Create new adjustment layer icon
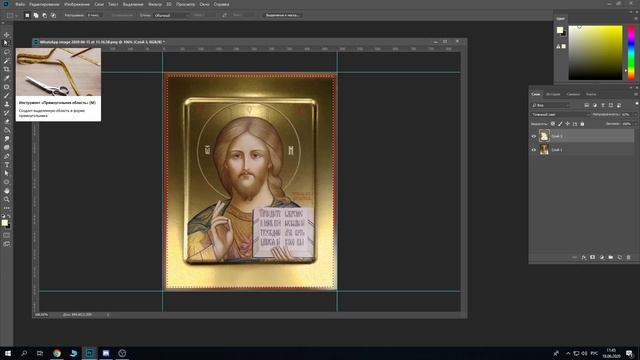 (x=601, y=257)
